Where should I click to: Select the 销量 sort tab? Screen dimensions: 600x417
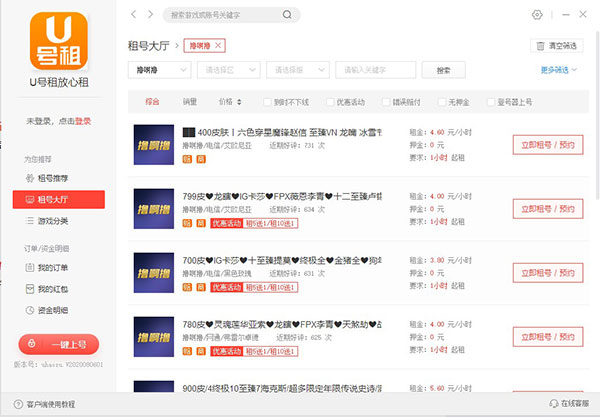click(x=190, y=102)
